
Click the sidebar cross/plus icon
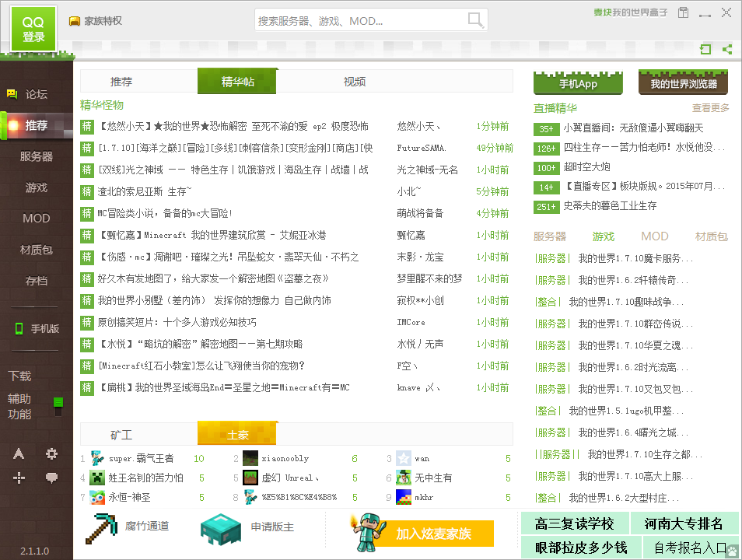[19, 478]
